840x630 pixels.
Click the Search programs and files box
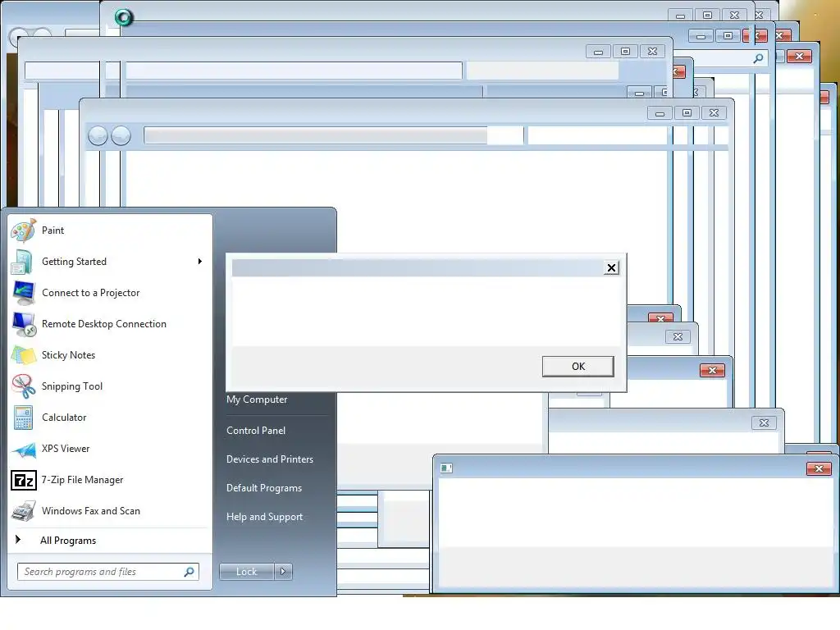coord(107,572)
